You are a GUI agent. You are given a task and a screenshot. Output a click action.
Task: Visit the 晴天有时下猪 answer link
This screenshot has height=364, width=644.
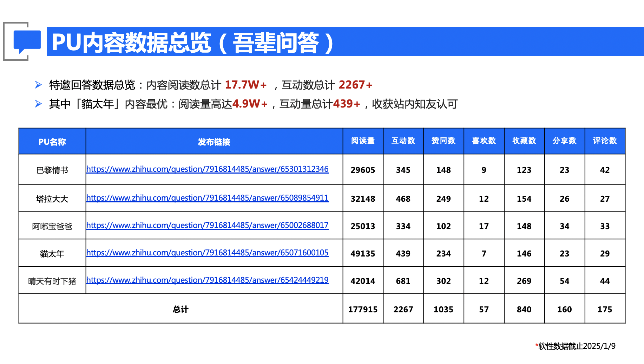click(207, 280)
